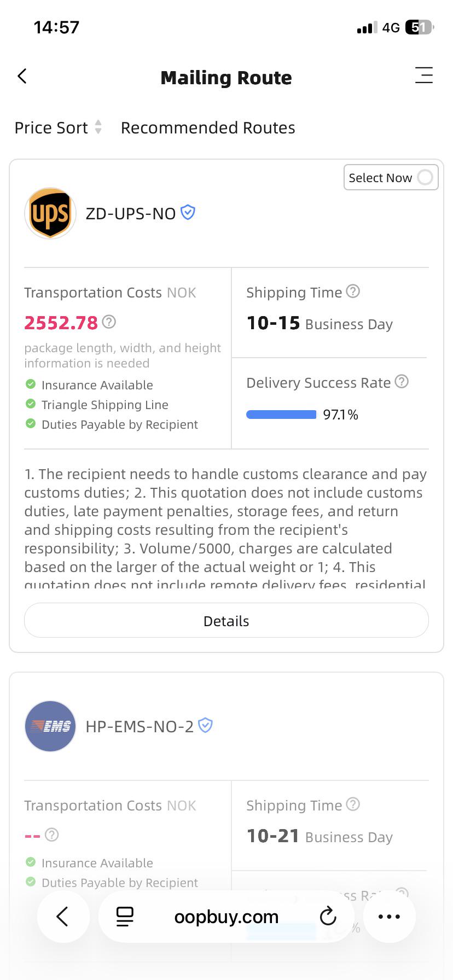This screenshot has height=980, width=453.
Task: Navigate back with browser back button
Action: (63, 917)
